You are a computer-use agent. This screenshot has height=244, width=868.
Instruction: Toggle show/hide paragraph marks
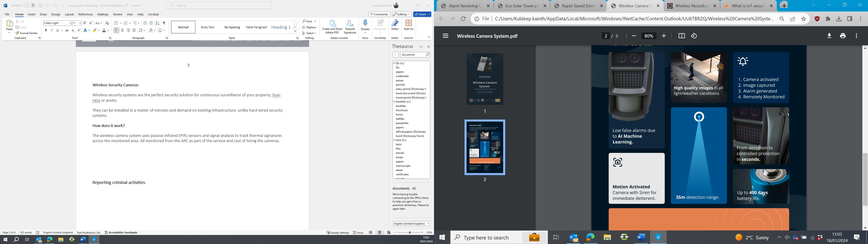[x=164, y=23]
